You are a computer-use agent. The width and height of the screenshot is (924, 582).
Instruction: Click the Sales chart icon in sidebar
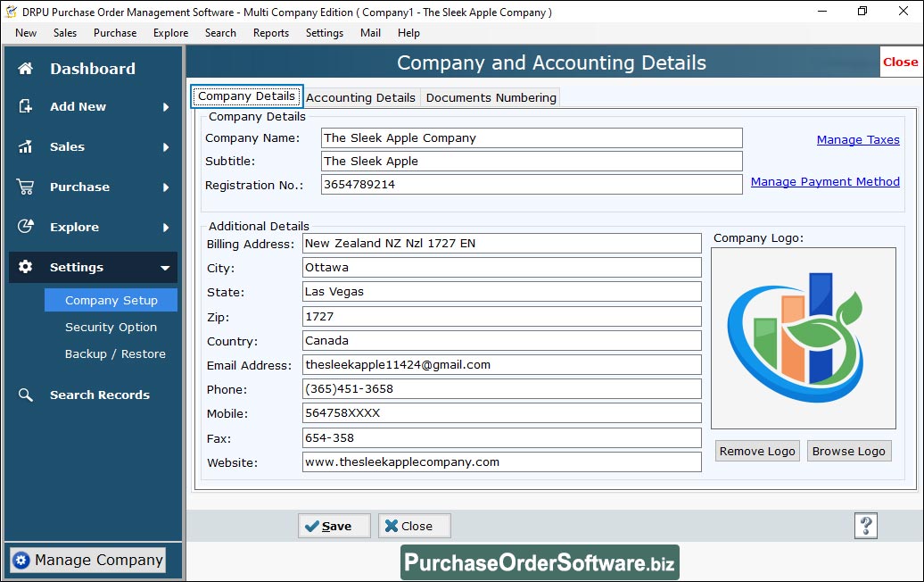tap(25, 146)
